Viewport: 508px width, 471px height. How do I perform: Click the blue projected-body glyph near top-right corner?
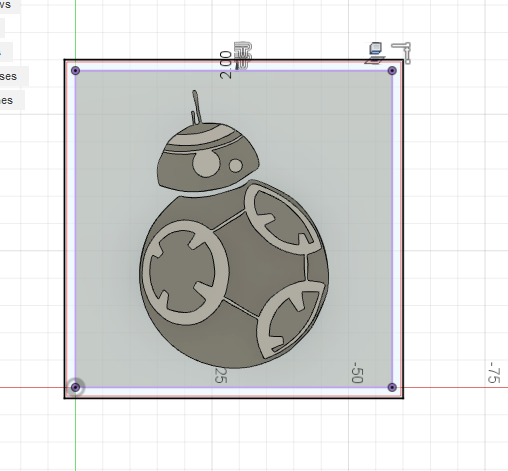point(375,53)
